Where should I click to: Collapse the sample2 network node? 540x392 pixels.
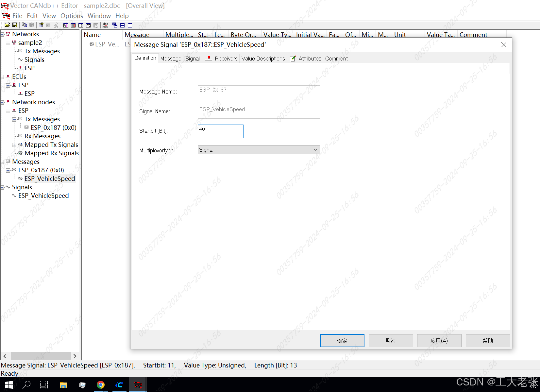[x=8, y=43]
